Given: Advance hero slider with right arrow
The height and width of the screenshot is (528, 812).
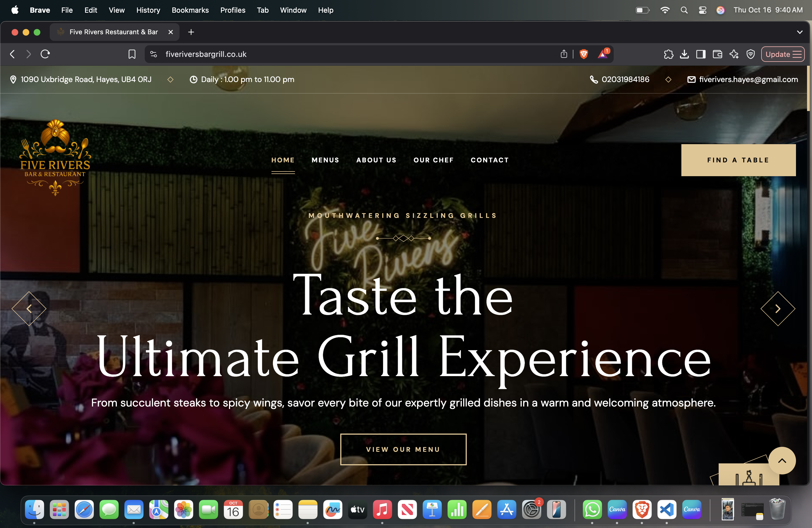Looking at the screenshot, I should [x=777, y=309].
